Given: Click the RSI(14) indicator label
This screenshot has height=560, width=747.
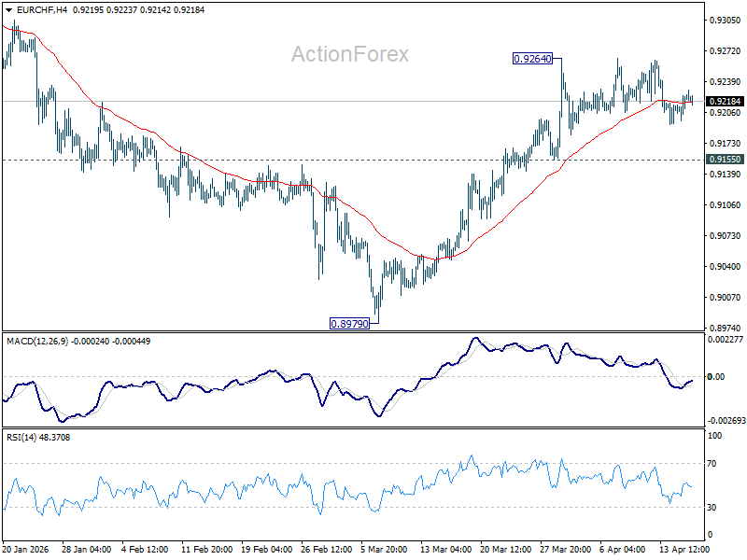Looking at the screenshot, I should 21,438.
